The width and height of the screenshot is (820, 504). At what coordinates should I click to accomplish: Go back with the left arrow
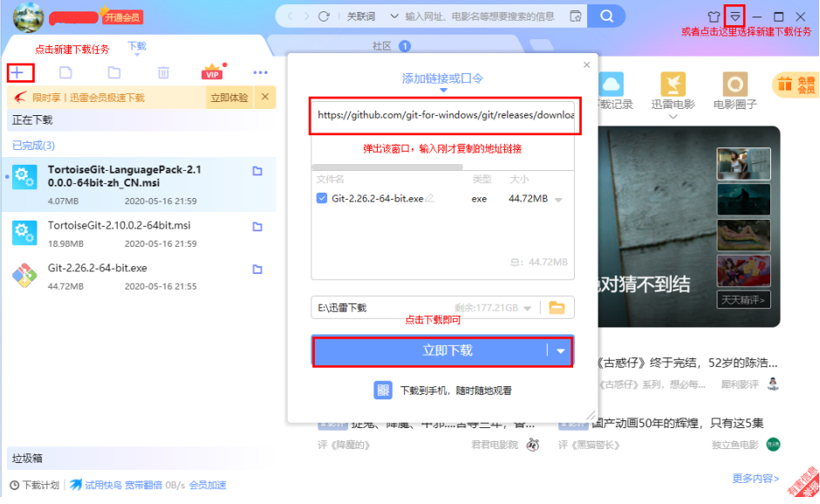[x=290, y=17]
